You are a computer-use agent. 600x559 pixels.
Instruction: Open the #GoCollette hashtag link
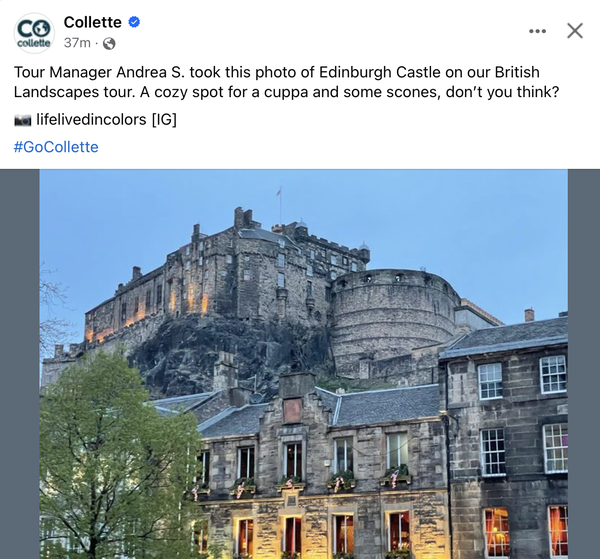pos(56,147)
